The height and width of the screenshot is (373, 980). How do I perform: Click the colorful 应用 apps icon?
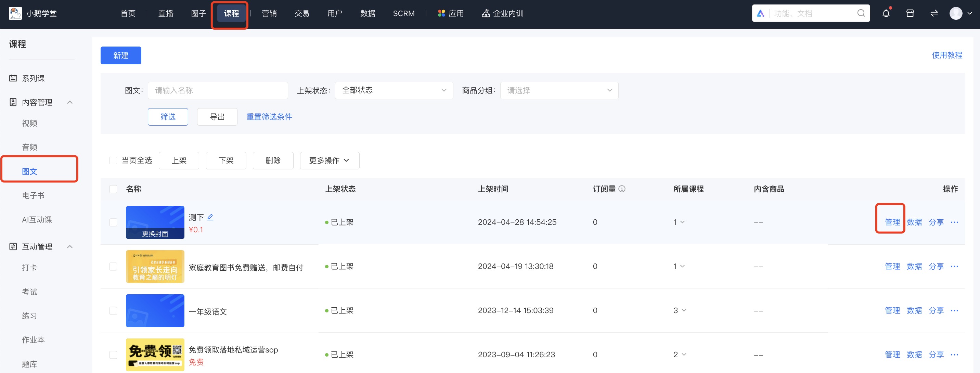tap(441, 13)
